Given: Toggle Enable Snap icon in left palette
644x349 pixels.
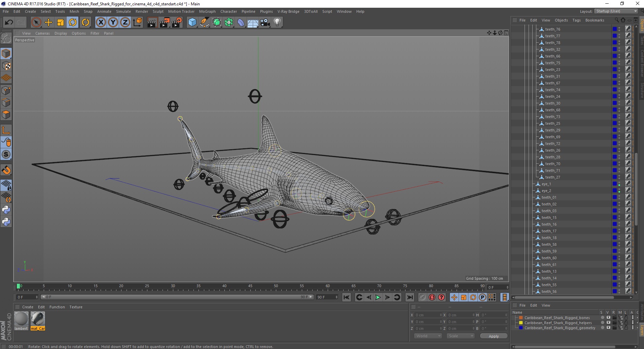Looking at the screenshot, I should click(6, 155).
